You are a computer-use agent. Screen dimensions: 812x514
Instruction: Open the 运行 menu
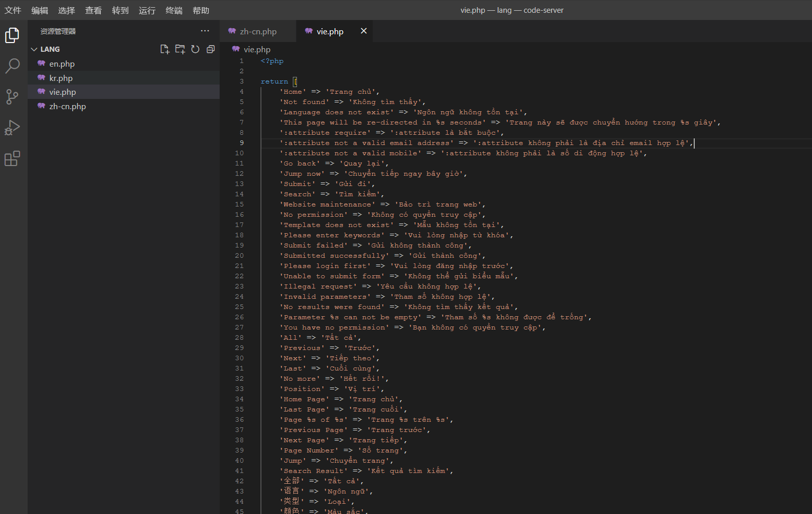point(147,10)
